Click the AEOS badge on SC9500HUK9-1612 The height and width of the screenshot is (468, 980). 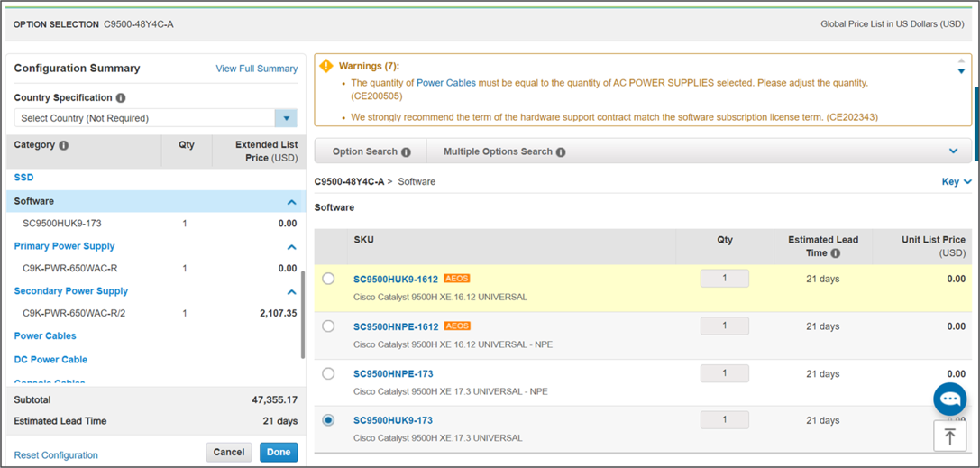457,278
